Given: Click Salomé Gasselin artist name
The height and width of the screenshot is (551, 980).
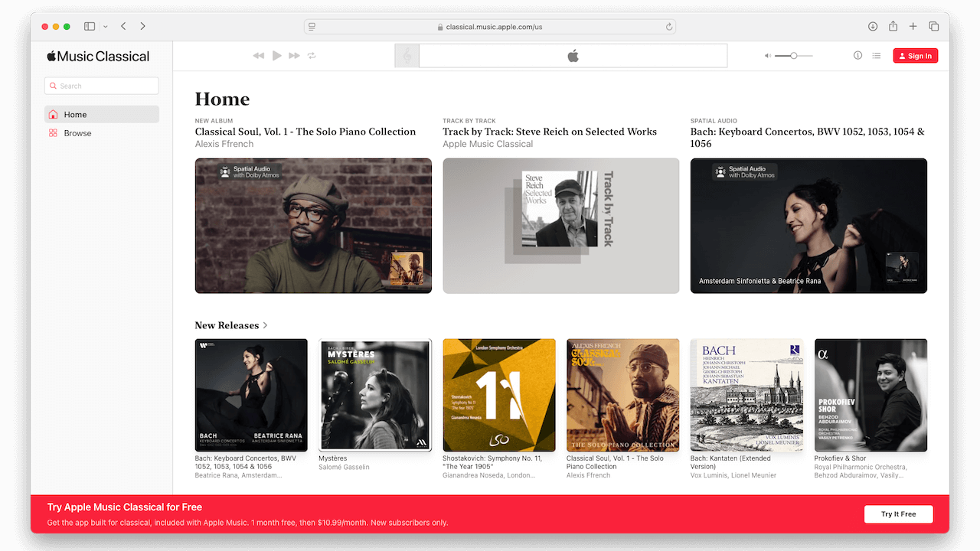Looking at the screenshot, I should 344,467.
